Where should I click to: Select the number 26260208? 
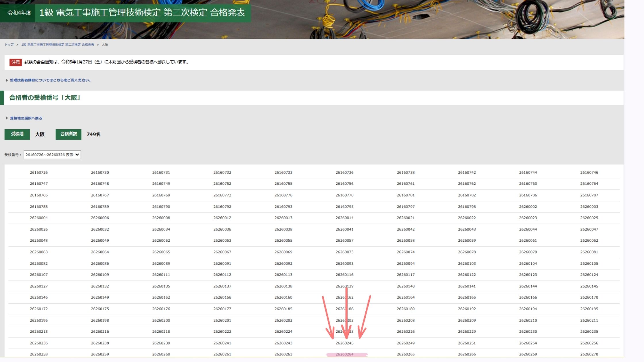point(406,320)
